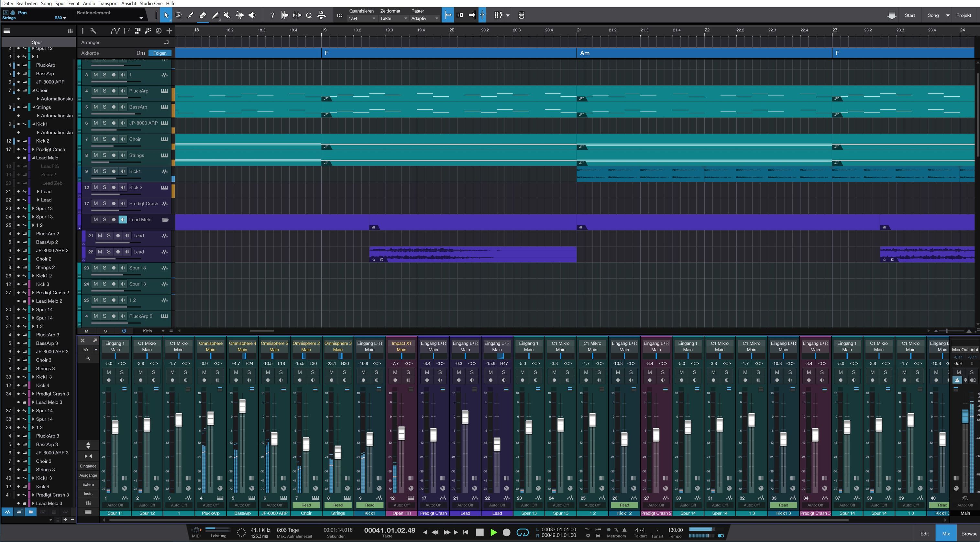Viewport: 980px width, 542px height.
Task: Open the Raster Adaptiv dropdown
Action: click(x=424, y=18)
